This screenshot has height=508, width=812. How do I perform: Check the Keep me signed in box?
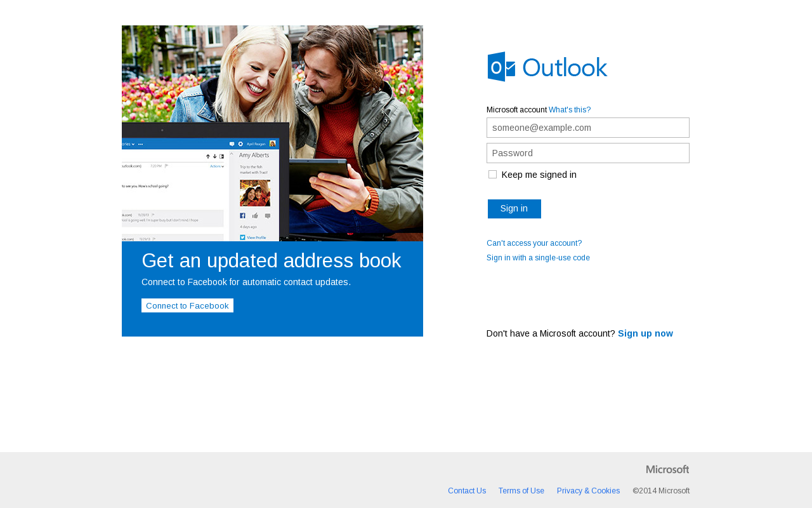coord(492,175)
